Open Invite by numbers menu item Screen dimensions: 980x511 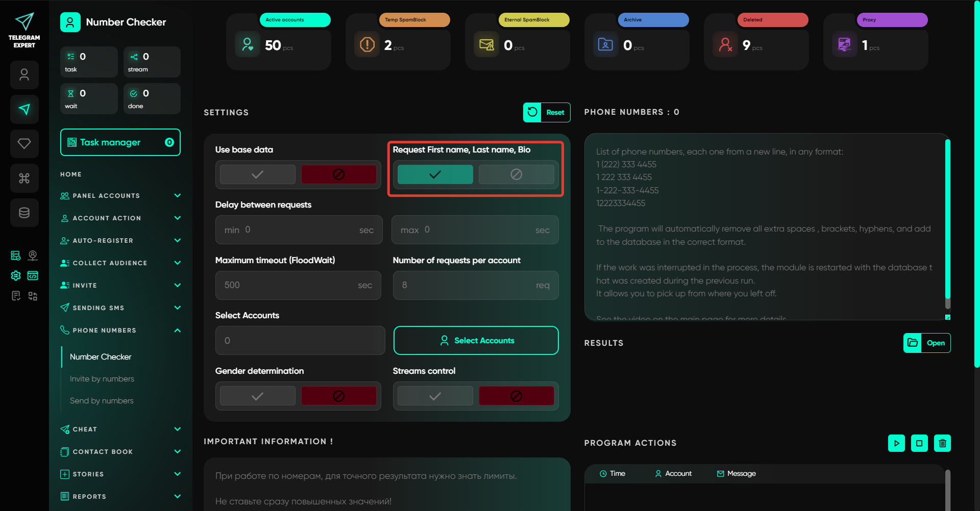[102, 379]
